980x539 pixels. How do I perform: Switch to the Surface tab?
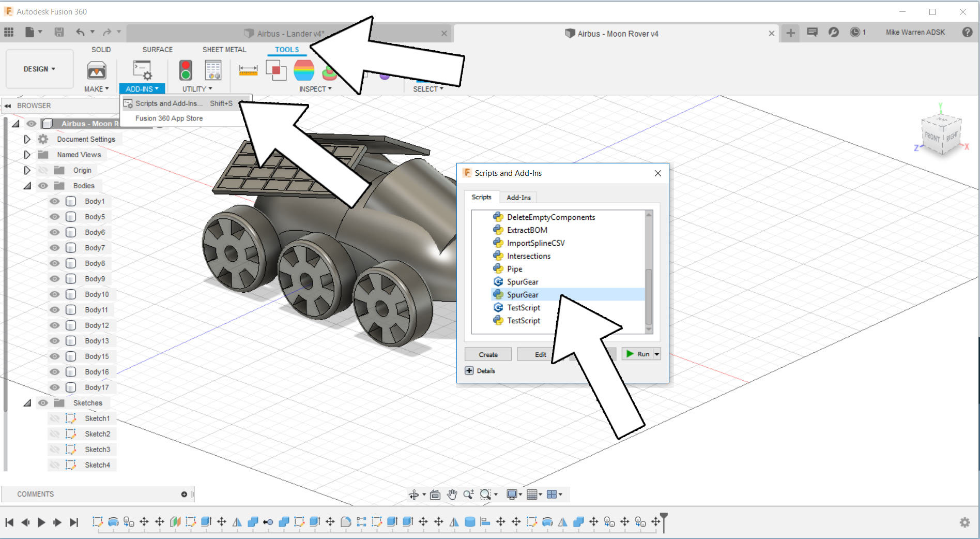[x=158, y=50]
